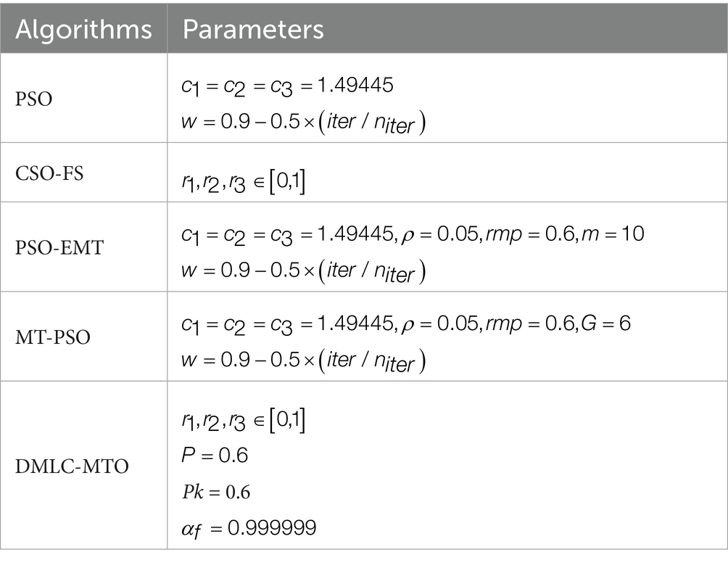Click PSO's inertia weight w formula
Image resolution: width=728 pixels, height=568 pixels.
[304, 123]
